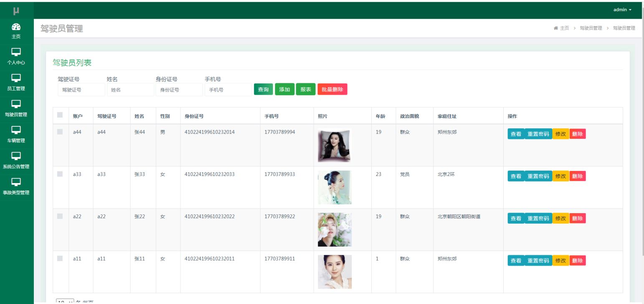644x304 pixels.
Task: Check the checkbox for row a44
Action: 60,132
